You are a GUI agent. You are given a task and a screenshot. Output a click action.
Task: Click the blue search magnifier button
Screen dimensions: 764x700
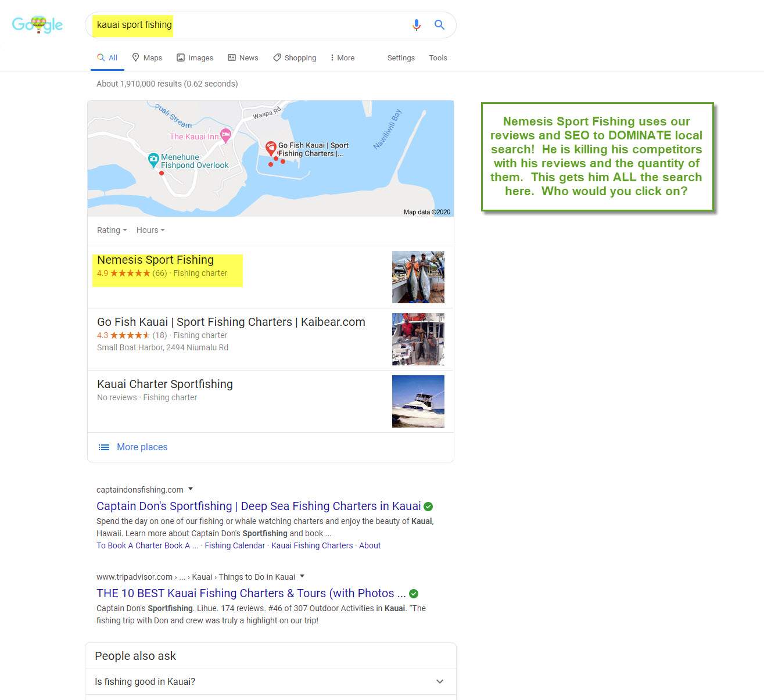coord(440,25)
